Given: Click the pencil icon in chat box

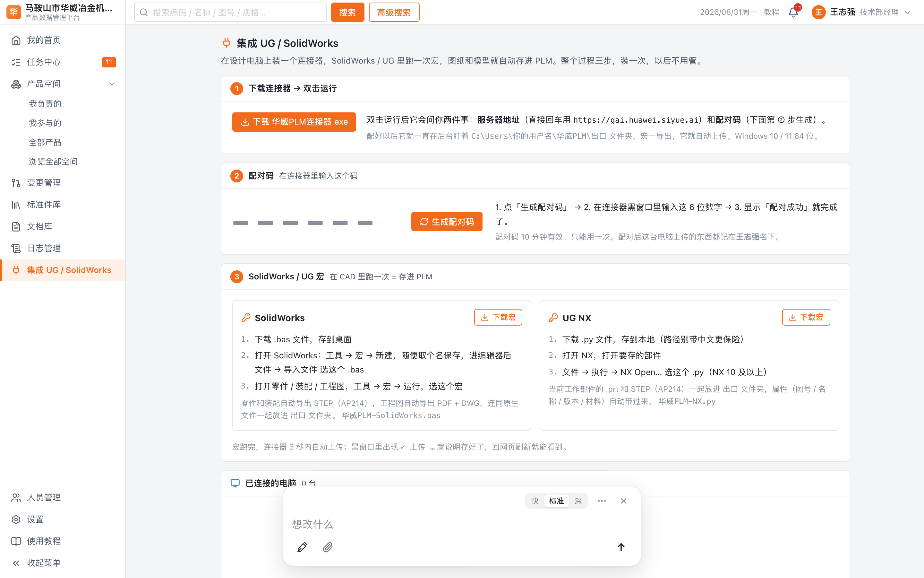Looking at the screenshot, I should [x=303, y=547].
